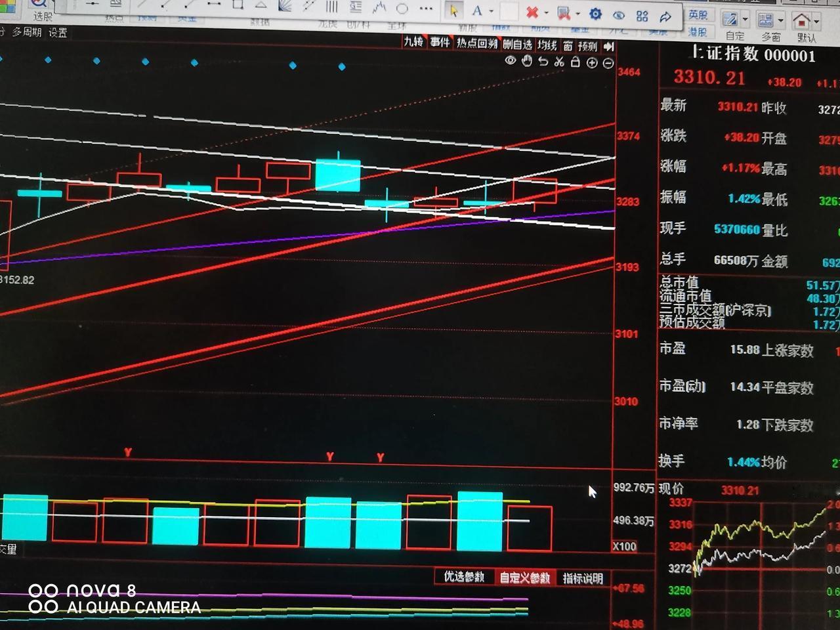Toggle the chart lock icon
Image resolution: width=840 pixels, height=630 pixels.
point(576,62)
